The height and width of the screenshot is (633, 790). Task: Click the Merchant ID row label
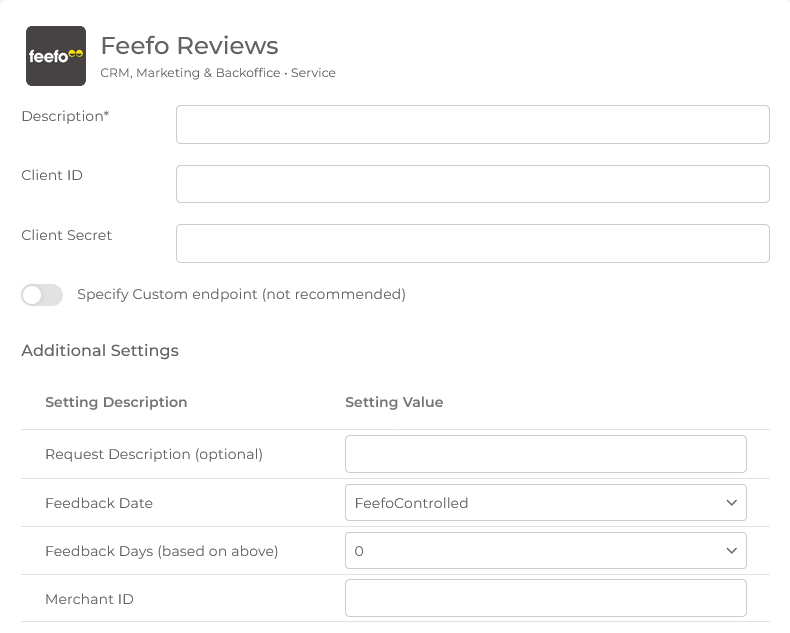89,599
